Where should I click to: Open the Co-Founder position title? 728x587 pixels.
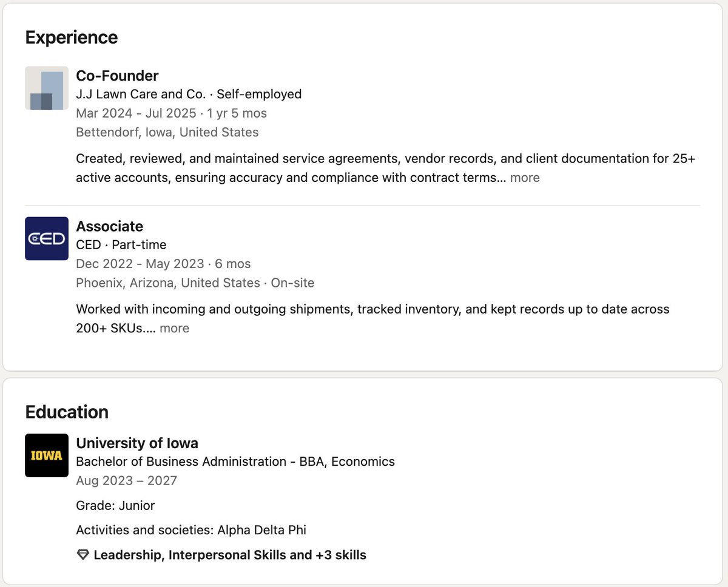[117, 76]
